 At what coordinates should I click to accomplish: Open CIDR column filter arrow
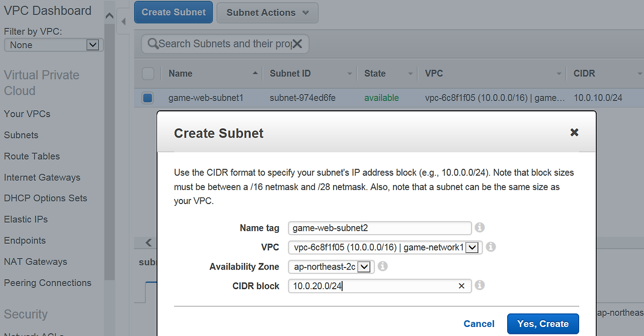639,74
